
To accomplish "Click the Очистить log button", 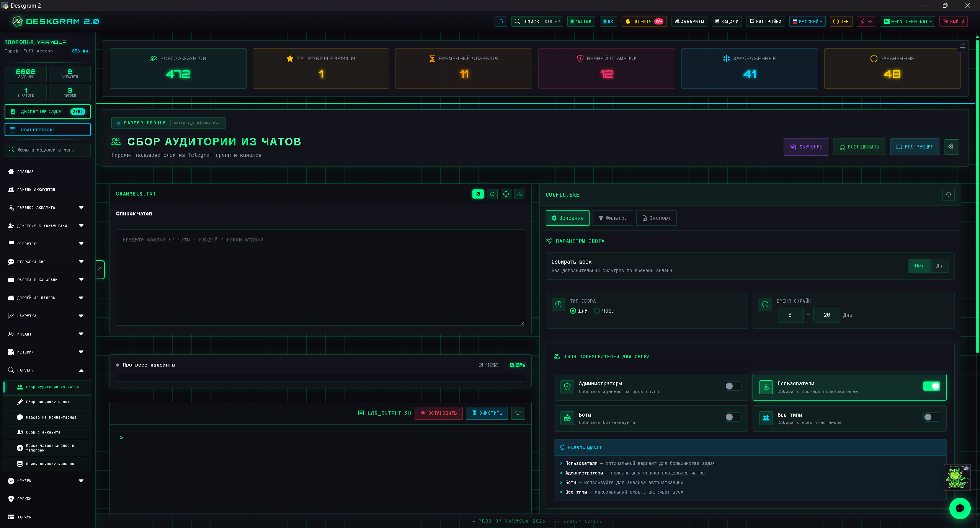I will click(x=487, y=413).
